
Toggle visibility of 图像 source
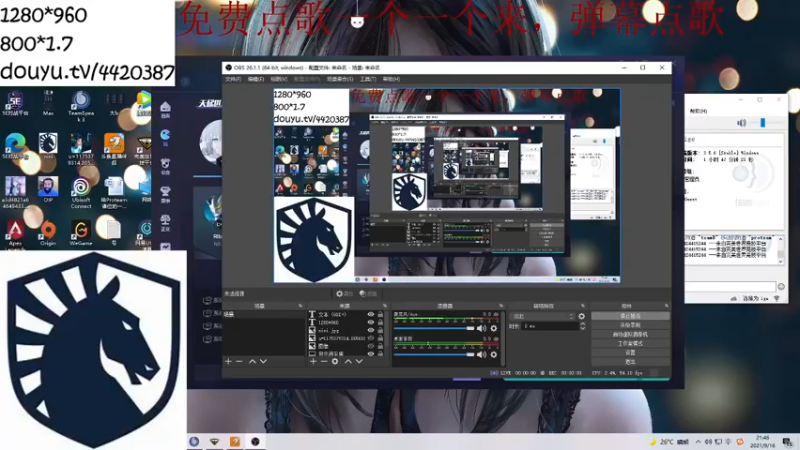(x=371, y=346)
